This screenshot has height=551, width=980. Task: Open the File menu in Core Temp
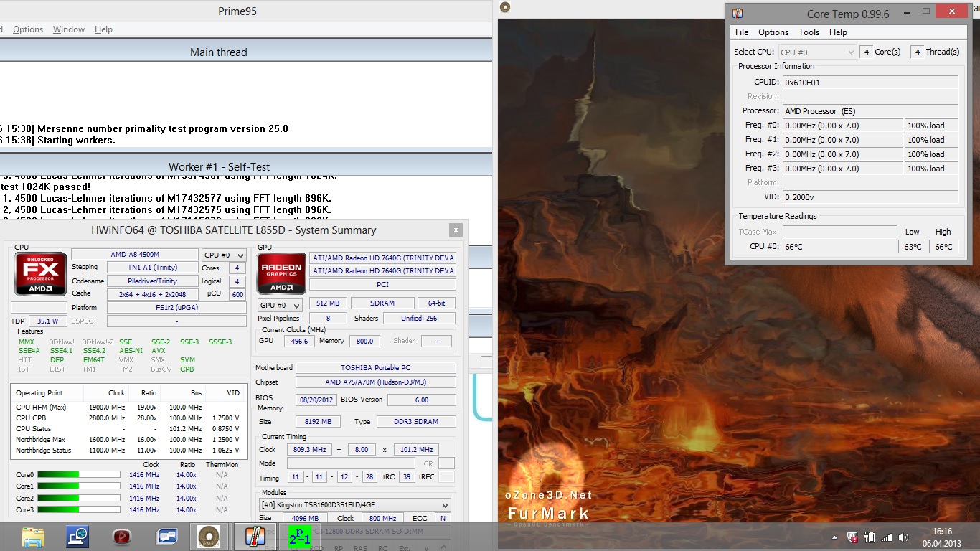click(742, 32)
